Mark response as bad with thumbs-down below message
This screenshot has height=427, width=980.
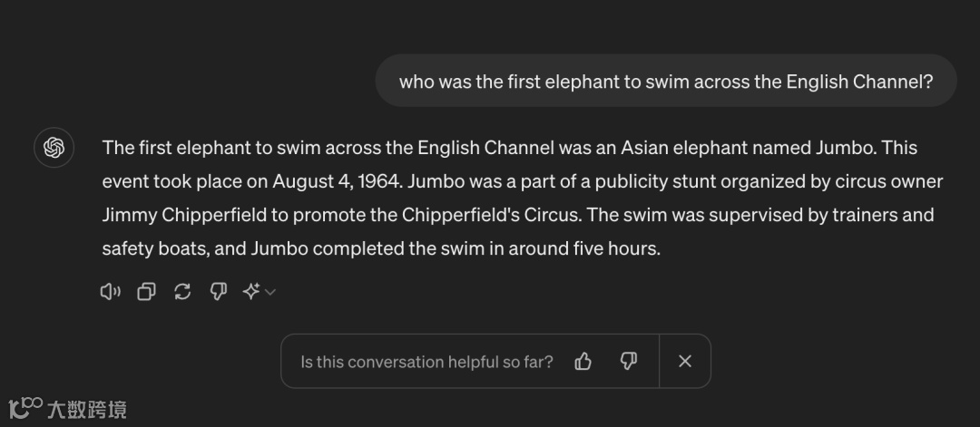point(218,291)
